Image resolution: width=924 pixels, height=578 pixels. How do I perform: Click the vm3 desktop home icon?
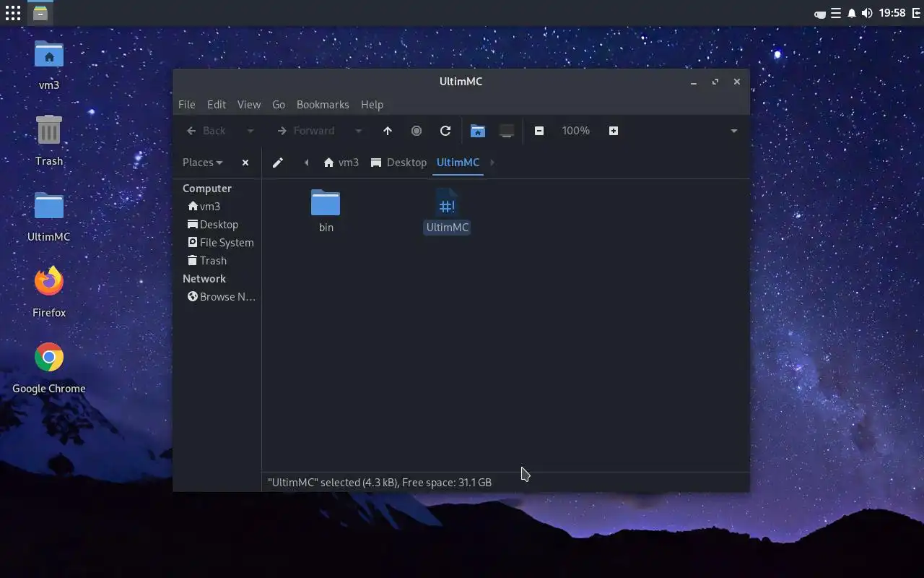point(49,64)
